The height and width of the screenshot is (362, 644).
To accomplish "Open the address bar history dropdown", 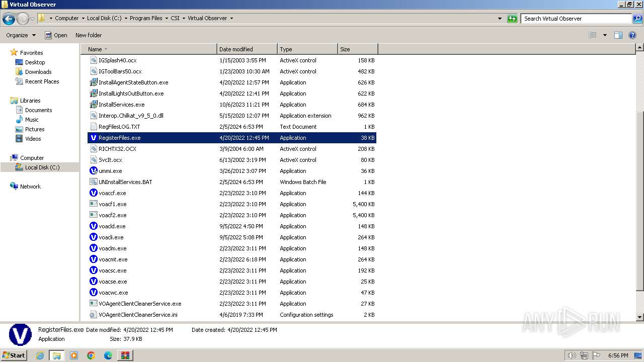I will [500, 19].
